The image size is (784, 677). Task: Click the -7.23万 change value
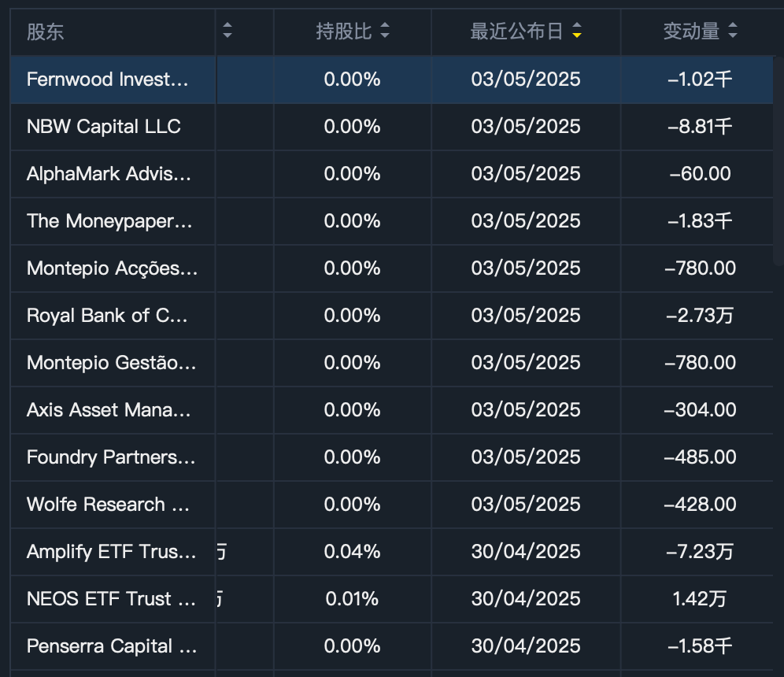[700, 552]
